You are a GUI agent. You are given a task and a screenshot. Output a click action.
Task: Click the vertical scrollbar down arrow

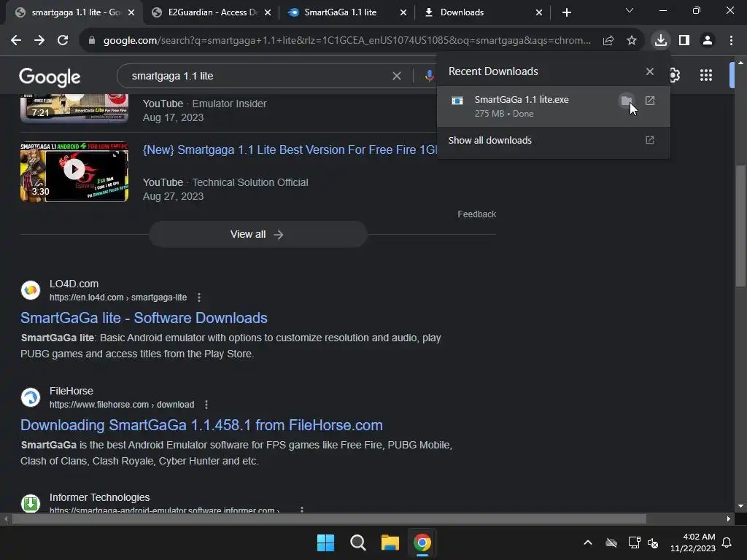point(740,506)
